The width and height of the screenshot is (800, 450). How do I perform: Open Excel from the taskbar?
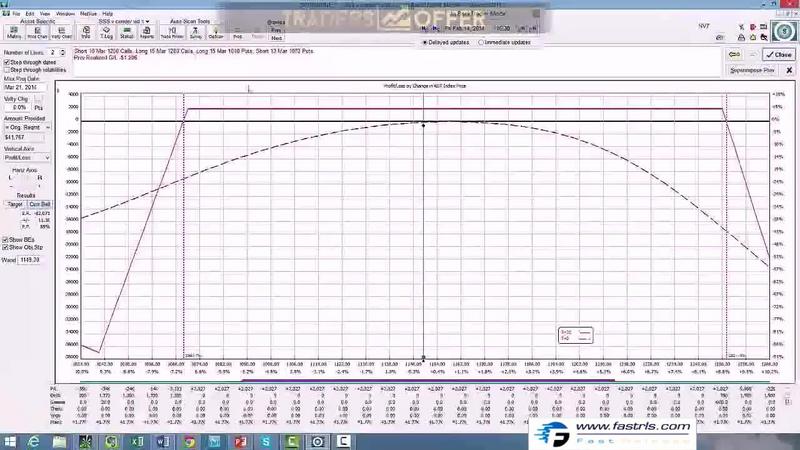[x=137, y=441]
